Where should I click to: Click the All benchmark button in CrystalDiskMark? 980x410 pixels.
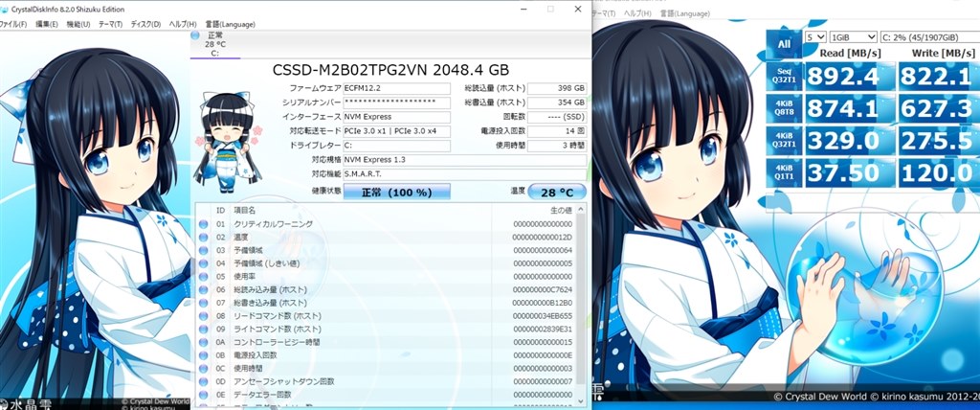point(784,44)
